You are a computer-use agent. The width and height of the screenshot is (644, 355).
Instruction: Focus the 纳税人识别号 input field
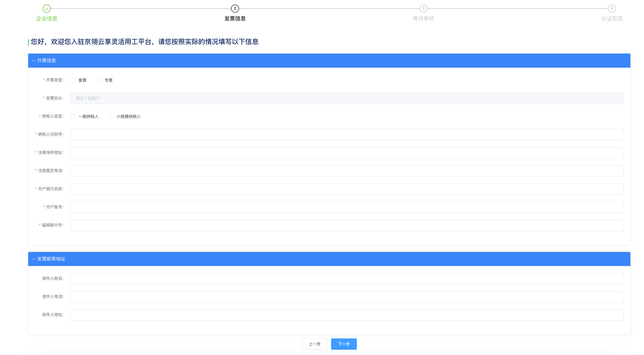pos(347,135)
